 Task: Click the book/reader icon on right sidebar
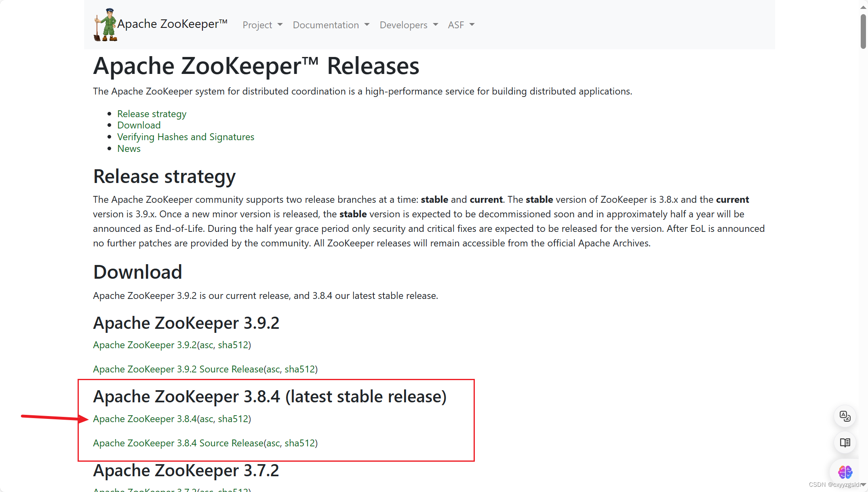pos(845,443)
